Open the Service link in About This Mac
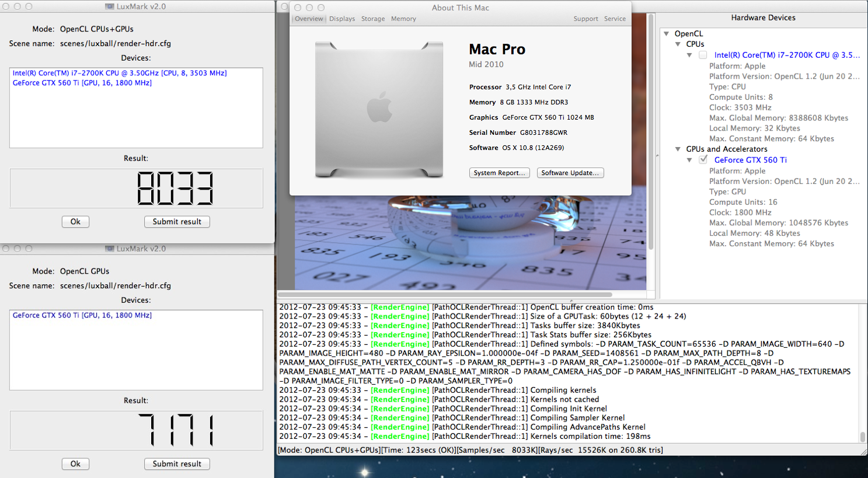Image resolution: width=868 pixels, height=478 pixels. click(x=615, y=19)
